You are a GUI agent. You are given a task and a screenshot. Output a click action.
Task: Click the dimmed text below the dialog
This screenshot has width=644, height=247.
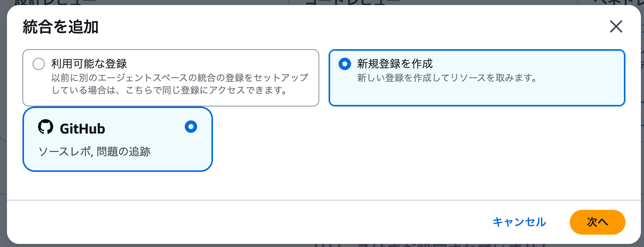point(429,245)
